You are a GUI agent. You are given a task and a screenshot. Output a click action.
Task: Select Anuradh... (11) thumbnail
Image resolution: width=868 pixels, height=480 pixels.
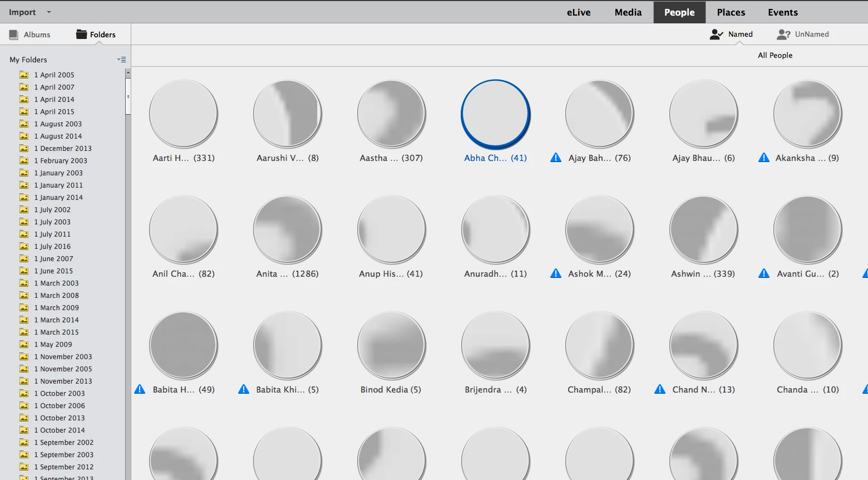(x=495, y=229)
